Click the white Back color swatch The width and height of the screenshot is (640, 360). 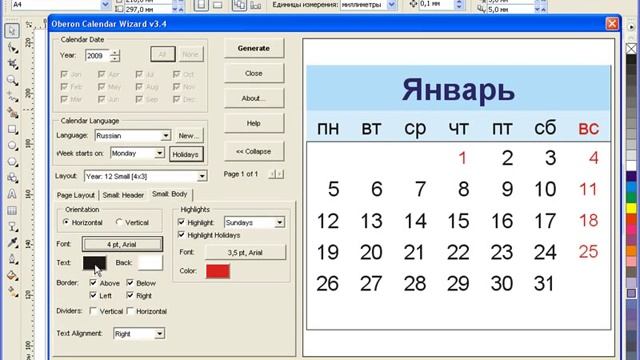pos(150,263)
